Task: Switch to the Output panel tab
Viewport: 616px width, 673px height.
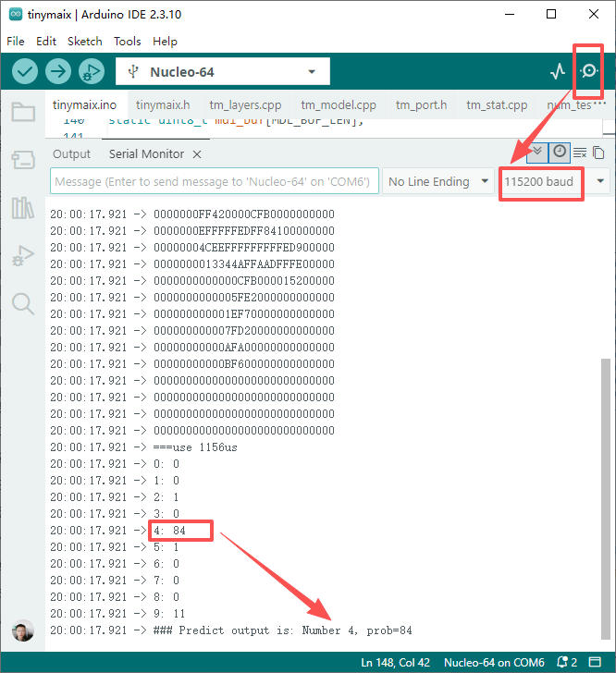Action: tap(71, 154)
